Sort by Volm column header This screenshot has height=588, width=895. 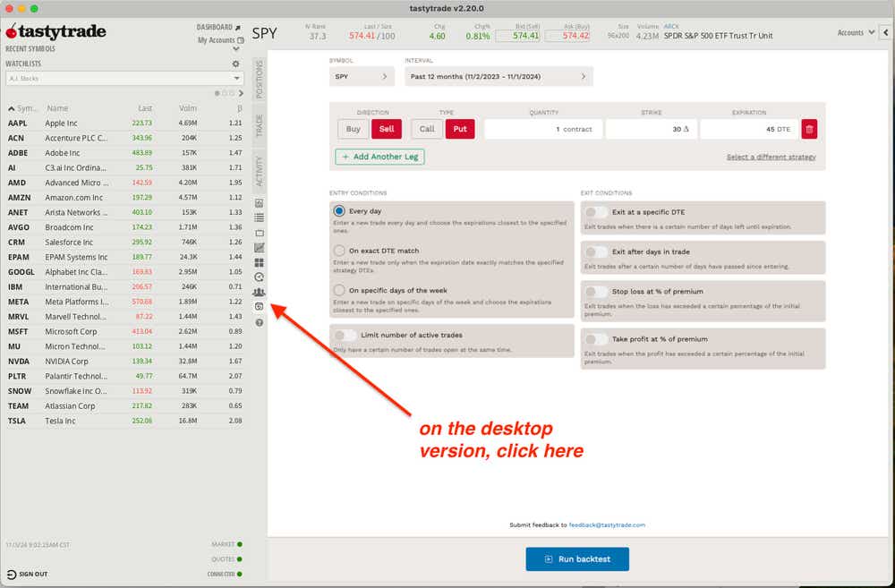(188, 108)
